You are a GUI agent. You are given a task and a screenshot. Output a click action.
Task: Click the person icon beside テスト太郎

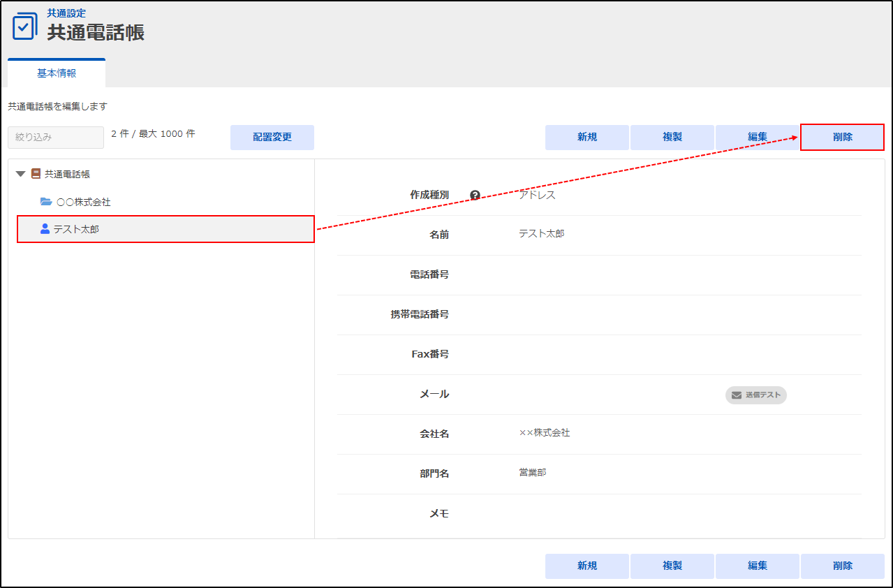[x=45, y=228]
